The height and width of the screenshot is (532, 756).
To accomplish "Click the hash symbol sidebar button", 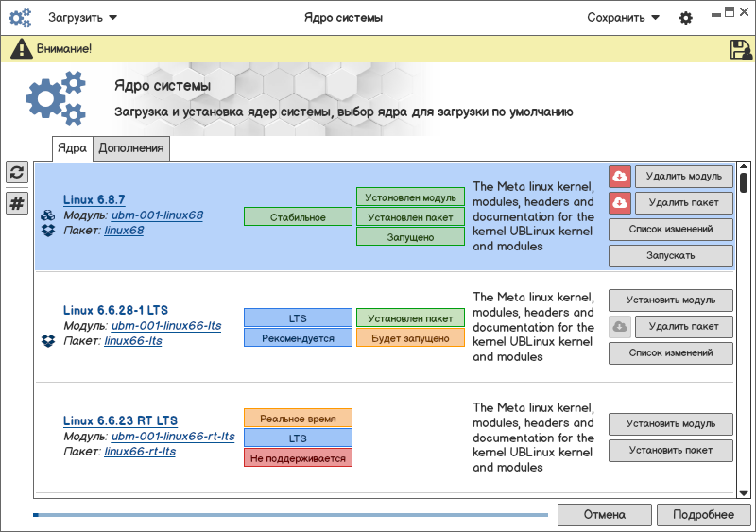I will point(17,203).
